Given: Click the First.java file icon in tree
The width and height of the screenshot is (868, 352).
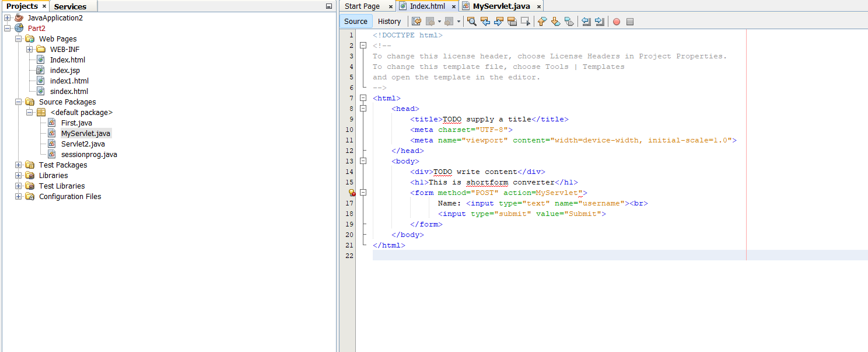Looking at the screenshot, I should [x=52, y=123].
